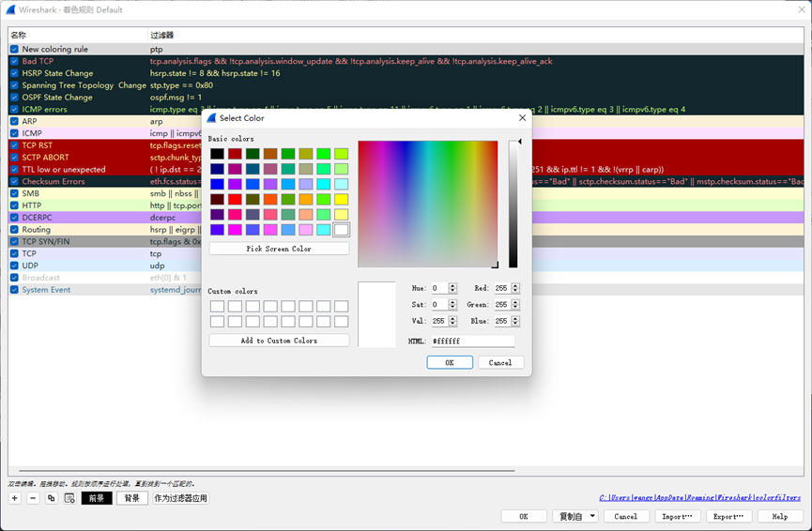This screenshot has width=812, height=531.
Task: Increase the Hue value spinner
Action: (x=452, y=286)
